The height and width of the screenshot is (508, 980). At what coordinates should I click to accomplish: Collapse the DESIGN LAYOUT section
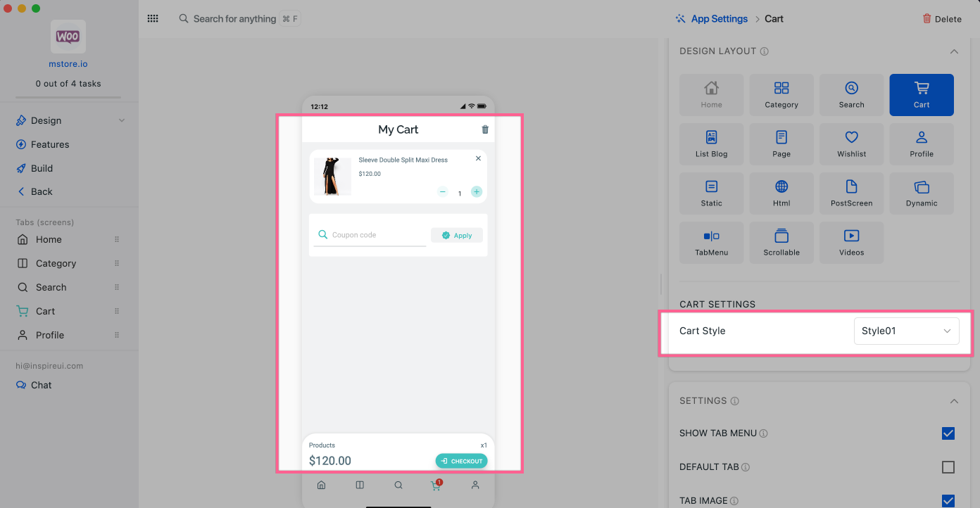[x=954, y=51]
